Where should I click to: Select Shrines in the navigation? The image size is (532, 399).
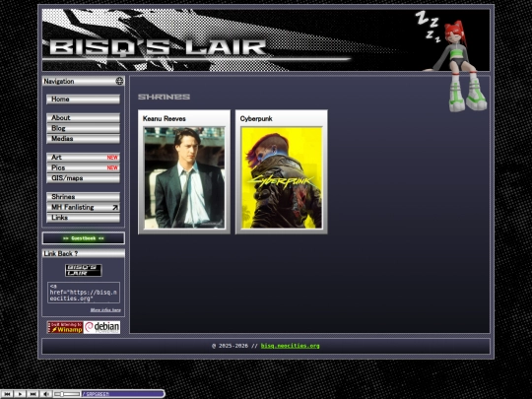point(83,197)
